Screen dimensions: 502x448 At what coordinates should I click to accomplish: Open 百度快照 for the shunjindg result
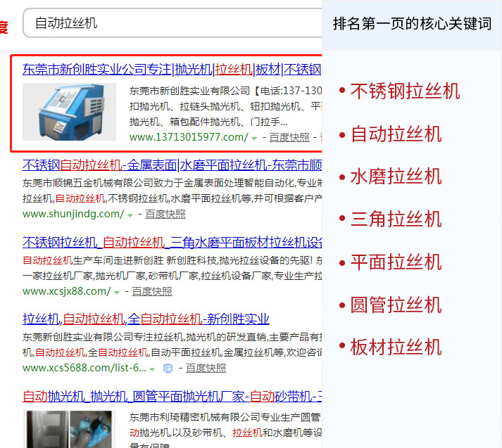[x=165, y=214]
